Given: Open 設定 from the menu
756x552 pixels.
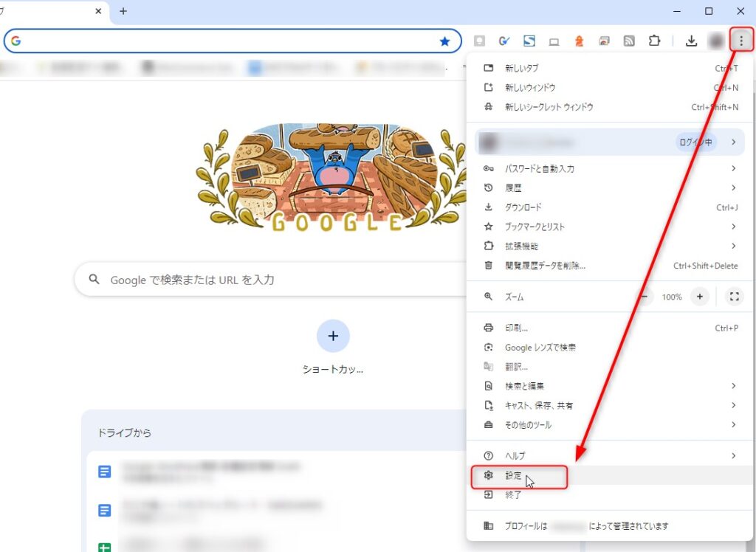Looking at the screenshot, I should tap(611, 475).
